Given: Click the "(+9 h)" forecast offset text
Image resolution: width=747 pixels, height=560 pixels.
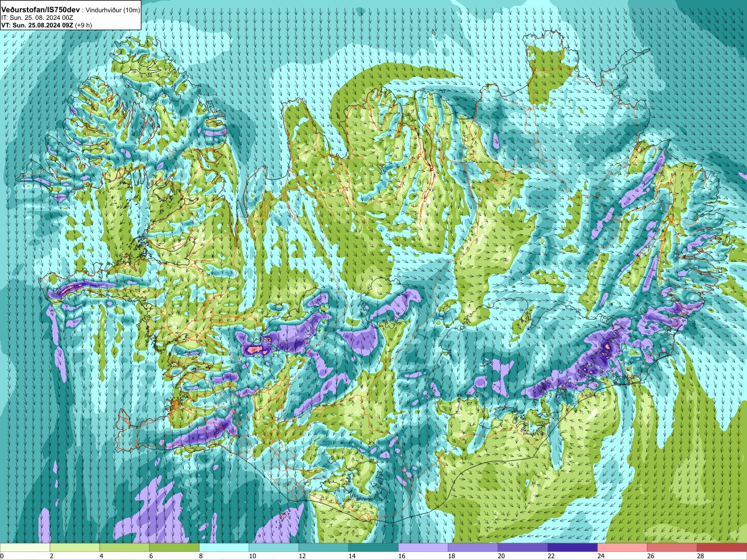Looking at the screenshot, I should coord(83,25).
